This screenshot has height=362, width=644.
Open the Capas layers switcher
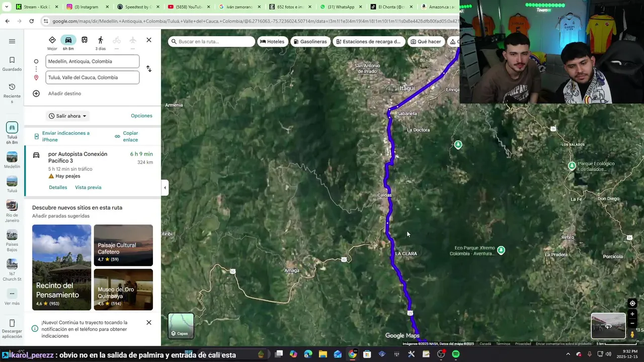point(181,326)
